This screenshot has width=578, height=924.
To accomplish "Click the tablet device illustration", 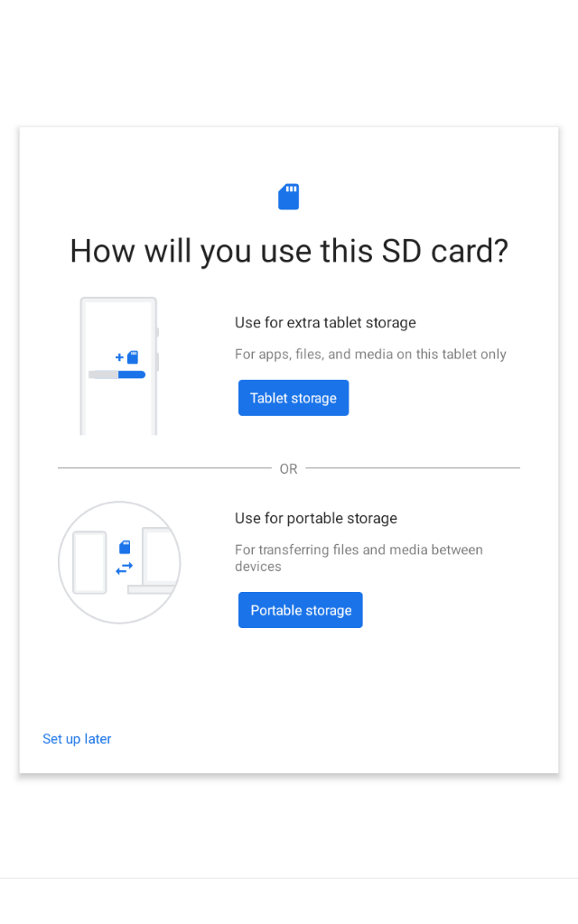I will [x=119, y=366].
